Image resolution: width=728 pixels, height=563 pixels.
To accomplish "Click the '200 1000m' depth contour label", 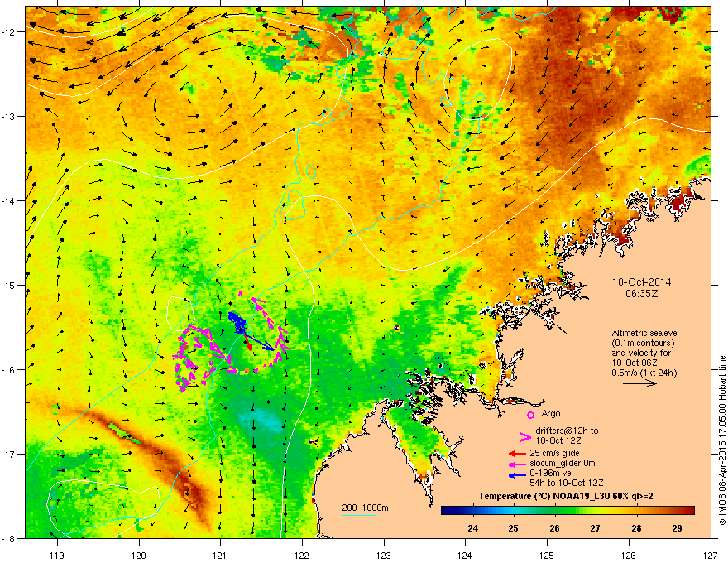I will point(365,508).
